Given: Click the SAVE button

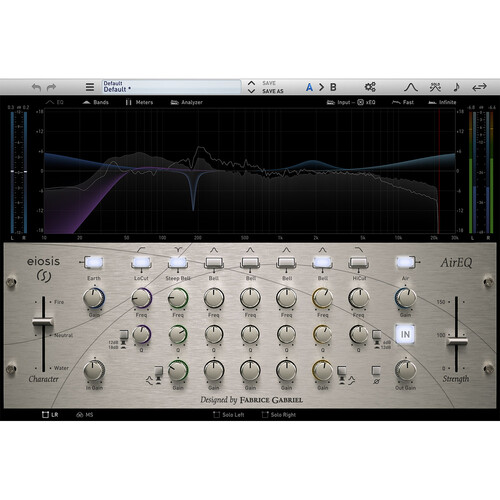Looking at the screenshot, I should 269,83.
